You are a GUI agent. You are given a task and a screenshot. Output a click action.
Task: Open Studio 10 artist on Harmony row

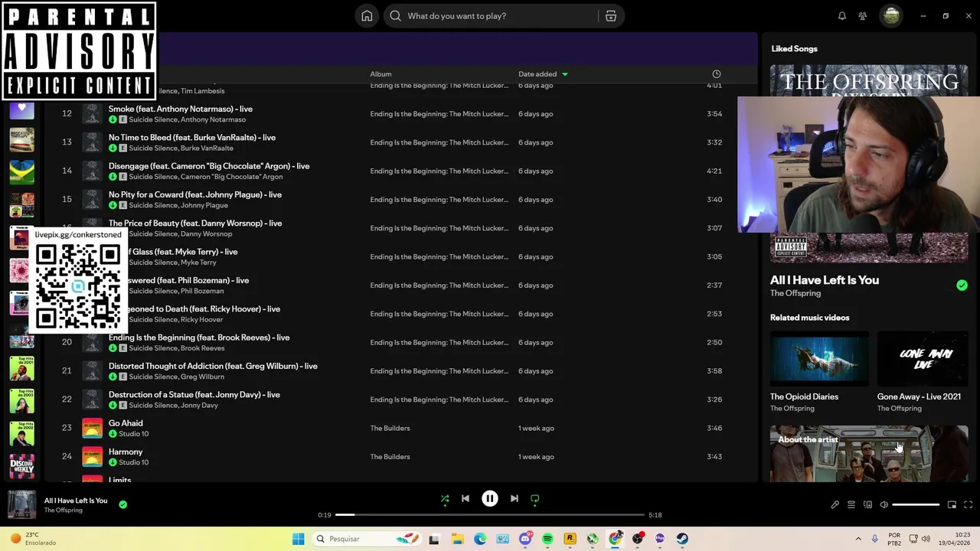[x=134, y=462]
